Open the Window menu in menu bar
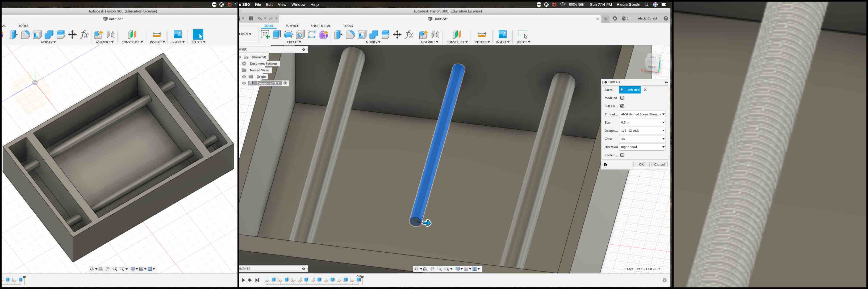The height and width of the screenshot is (289, 868). [298, 4]
